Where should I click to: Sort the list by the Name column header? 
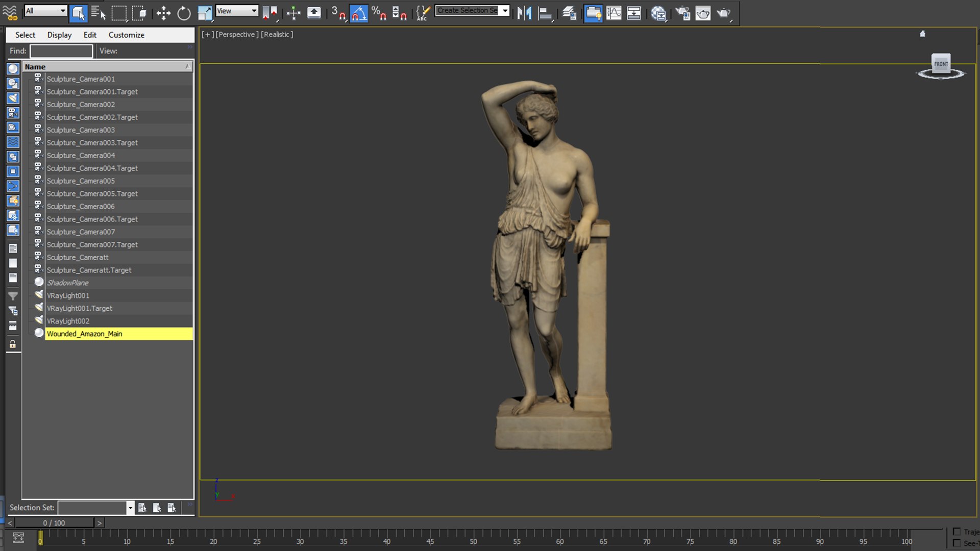[x=107, y=67]
